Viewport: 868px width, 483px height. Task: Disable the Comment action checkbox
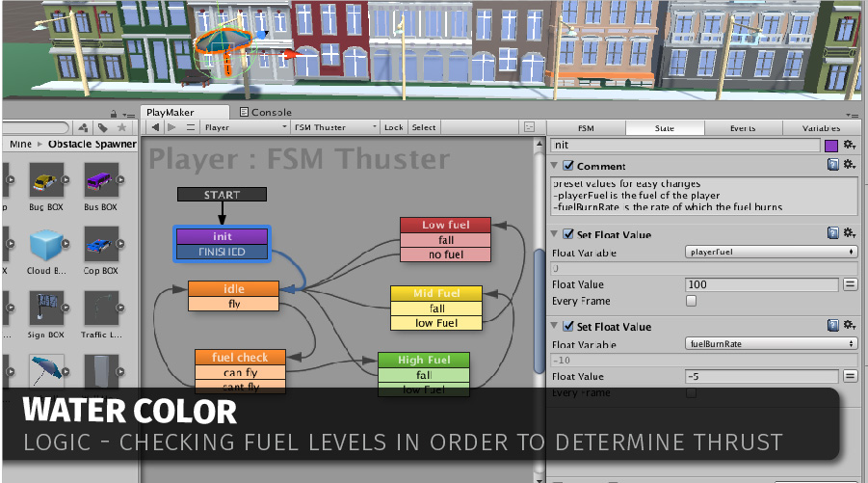click(568, 166)
